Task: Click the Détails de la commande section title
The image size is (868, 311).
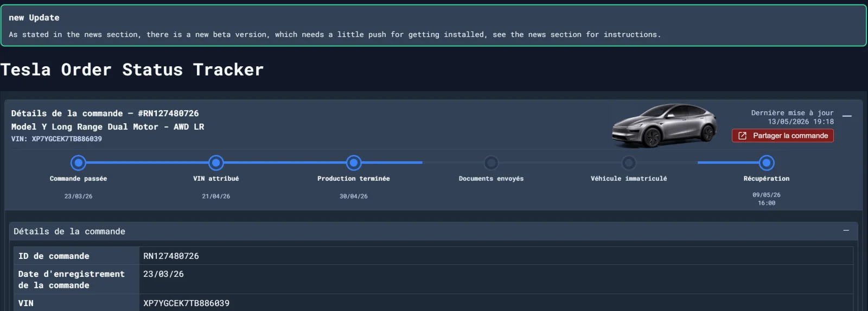Action: tap(69, 231)
